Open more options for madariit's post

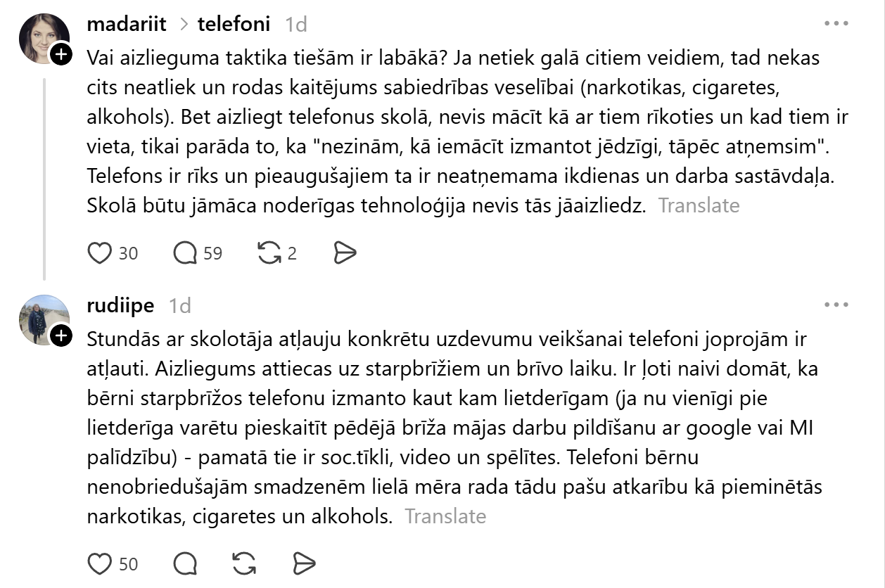click(x=836, y=23)
